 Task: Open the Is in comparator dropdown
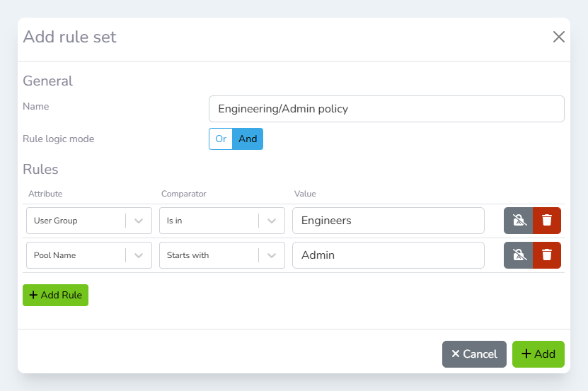pyautogui.click(x=209, y=221)
